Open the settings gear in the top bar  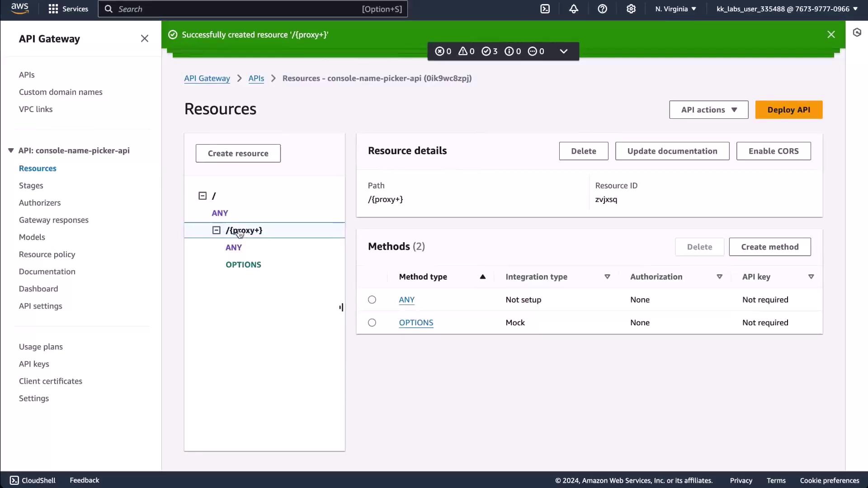click(631, 9)
